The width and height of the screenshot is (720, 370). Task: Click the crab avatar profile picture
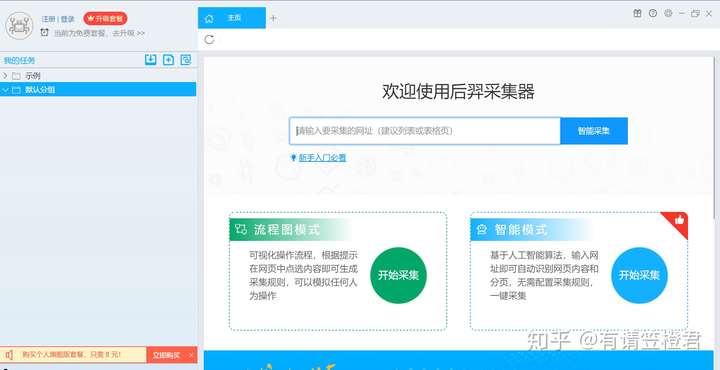(19, 26)
